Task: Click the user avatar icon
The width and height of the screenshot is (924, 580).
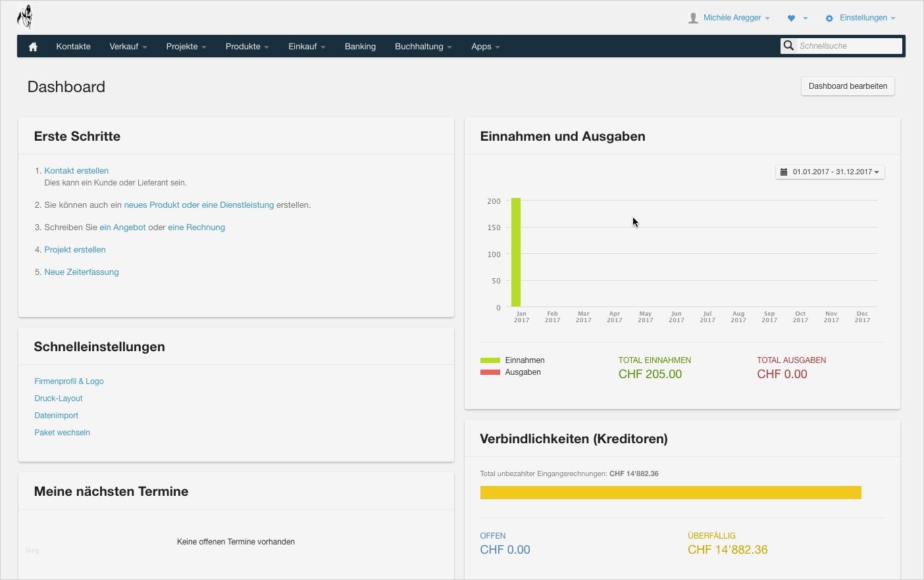Action: (x=693, y=18)
